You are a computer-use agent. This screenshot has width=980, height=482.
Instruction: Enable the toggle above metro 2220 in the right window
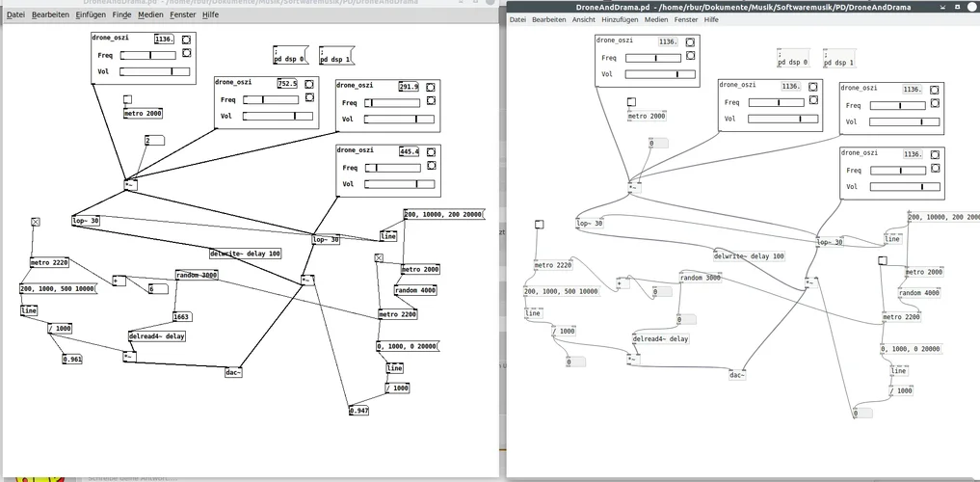coord(540,225)
